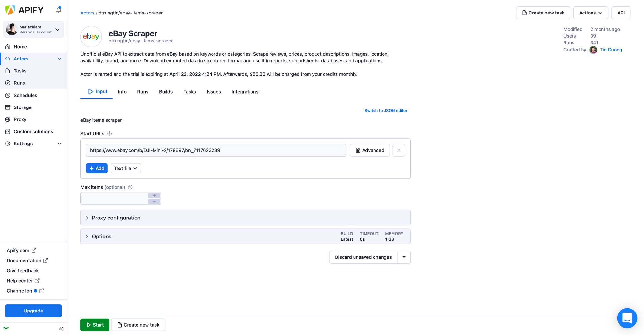Click Max items help icon
644x335 pixels.
coord(130,187)
